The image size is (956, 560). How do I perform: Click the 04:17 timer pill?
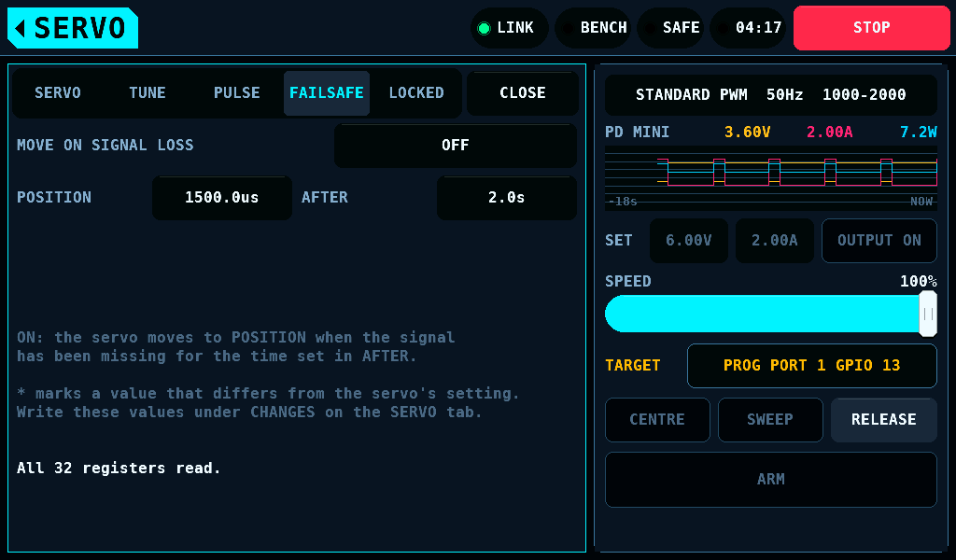(748, 28)
